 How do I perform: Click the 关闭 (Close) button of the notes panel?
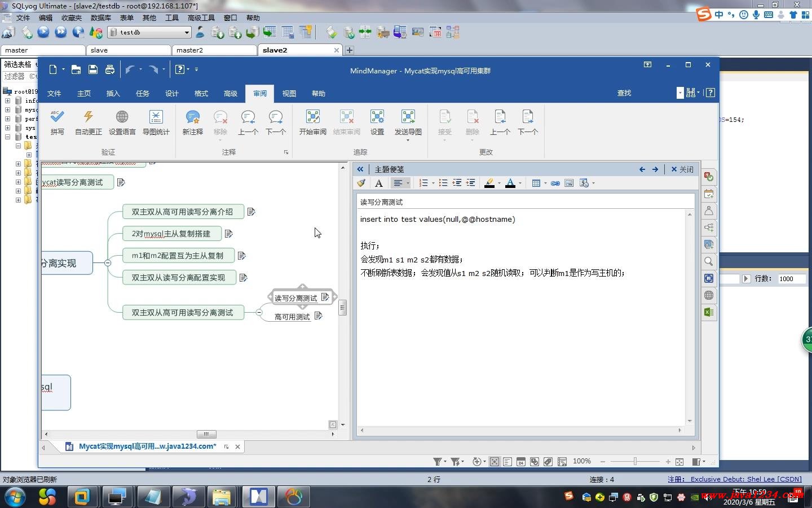click(x=682, y=169)
